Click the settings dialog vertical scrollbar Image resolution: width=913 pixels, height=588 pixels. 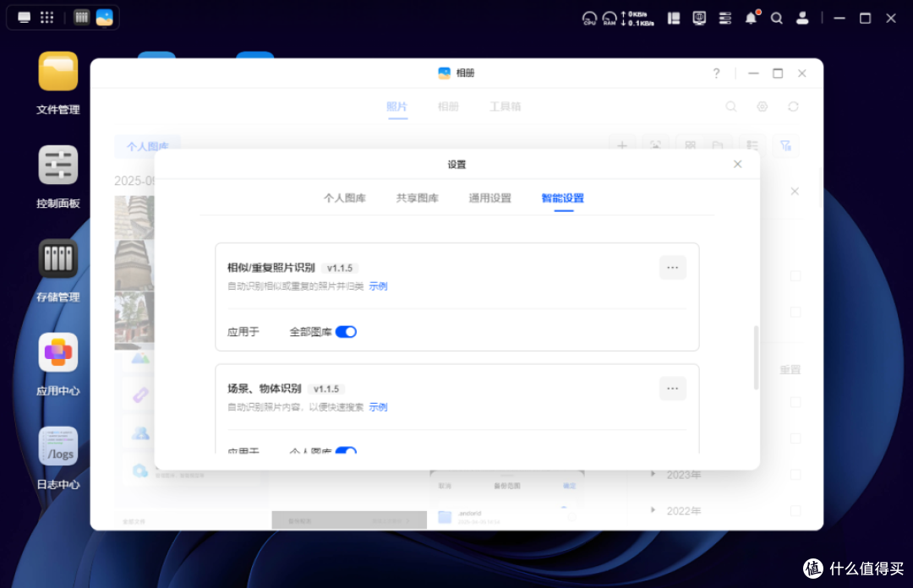[756, 357]
